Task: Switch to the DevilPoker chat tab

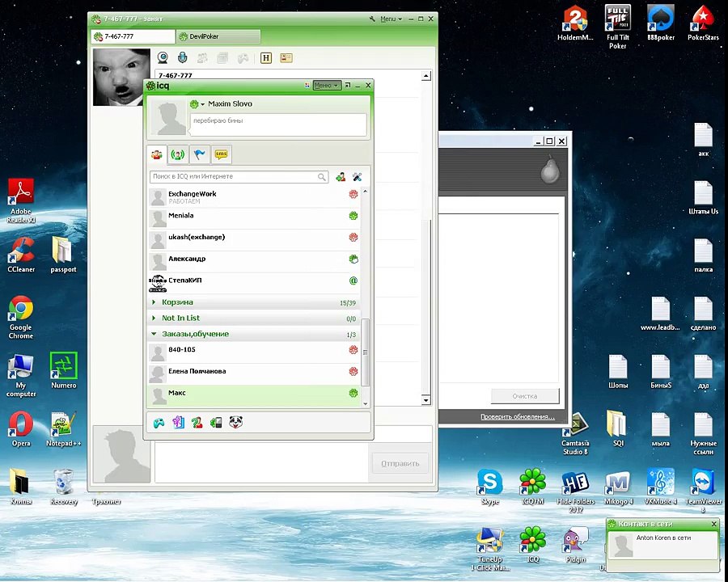Action: pyautogui.click(x=218, y=36)
